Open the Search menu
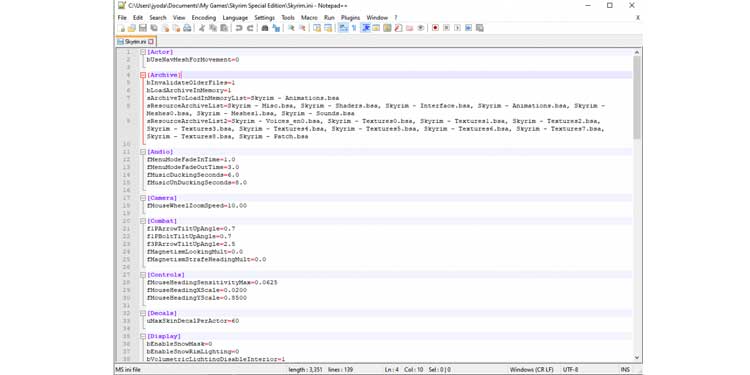This screenshot has height=375, width=750. point(158,18)
